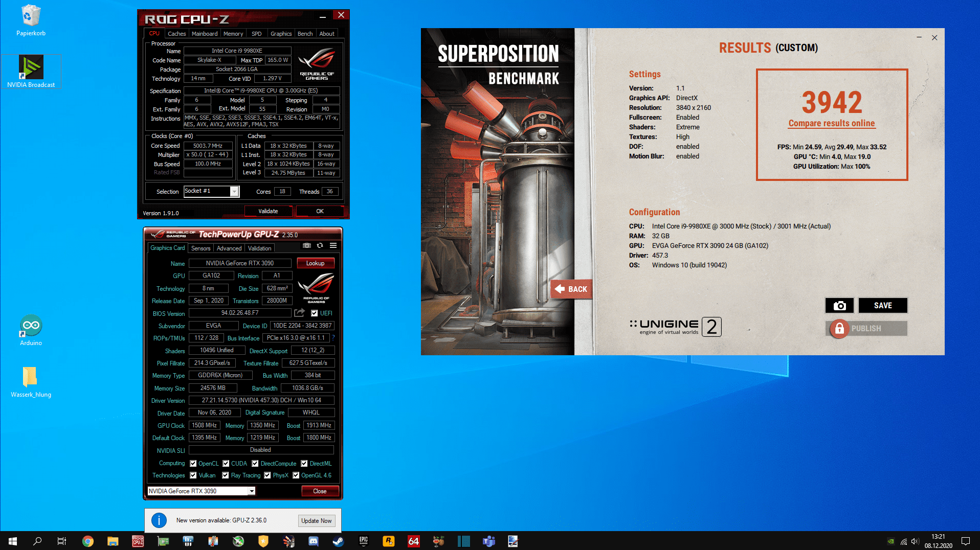Select the Wasserk_hlung folder on desktop
This screenshot has height=550, width=980.
click(31, 382)
